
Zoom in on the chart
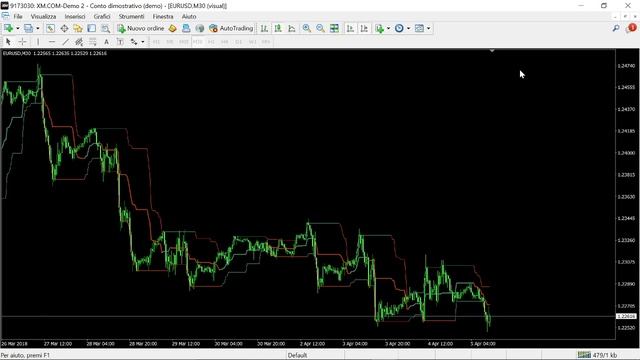pos(307,28)
